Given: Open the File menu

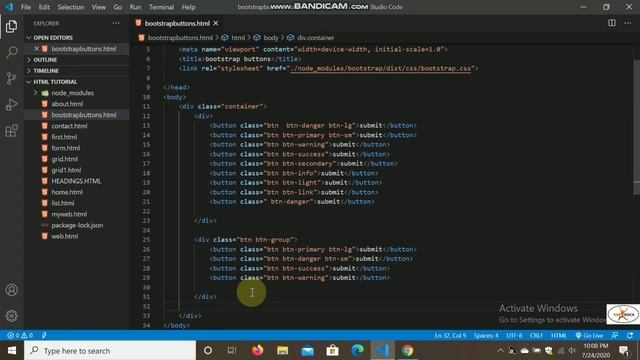Looking at the screenshot, I should click(x=26, y=7).
